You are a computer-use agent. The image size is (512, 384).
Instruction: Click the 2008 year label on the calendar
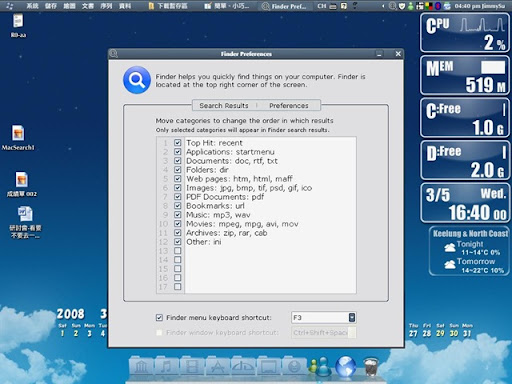tap(70, 313)
